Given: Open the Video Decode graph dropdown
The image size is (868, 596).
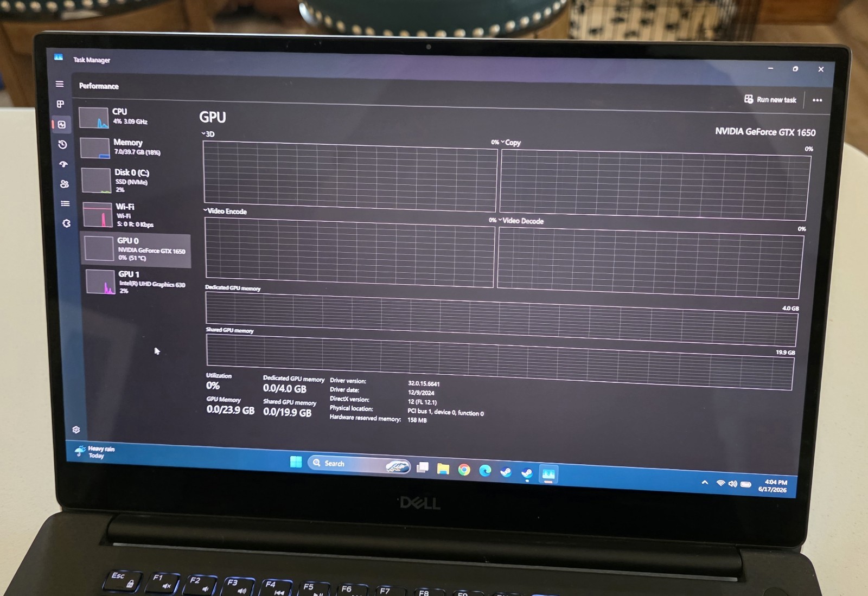Looking at the screenshot, I should pyautogui.click(x=521, y=221).
